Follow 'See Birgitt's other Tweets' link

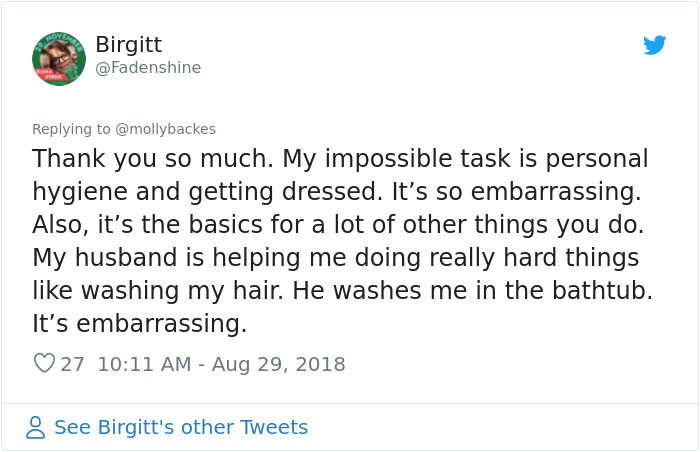point(181,427)
